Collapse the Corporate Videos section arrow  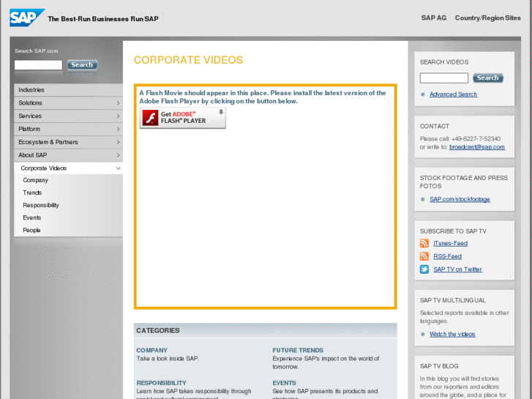tap(118, 168)
